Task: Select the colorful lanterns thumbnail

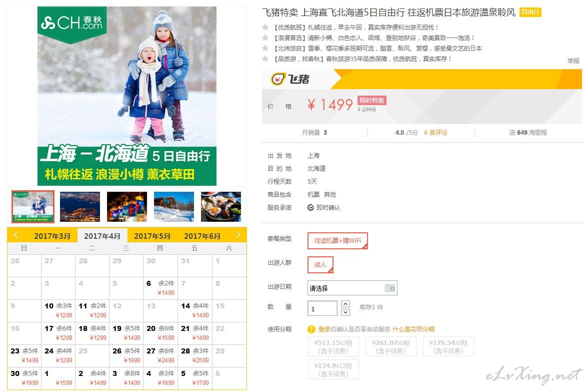Action: click(x=127, y=207)
